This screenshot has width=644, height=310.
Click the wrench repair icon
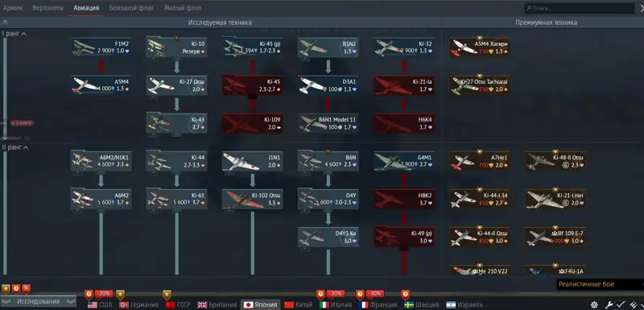[x=609, y=304]
